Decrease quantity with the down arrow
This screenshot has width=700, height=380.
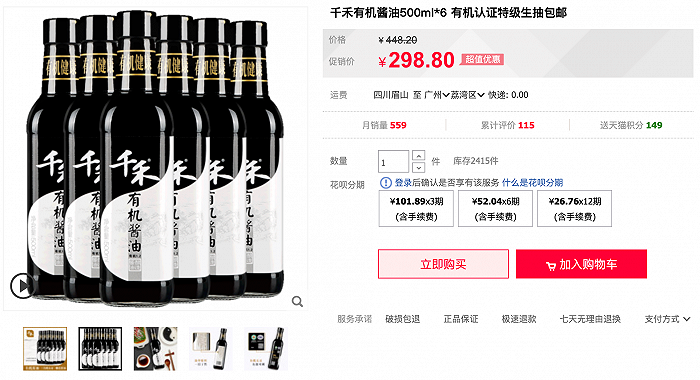coord(418,167)
